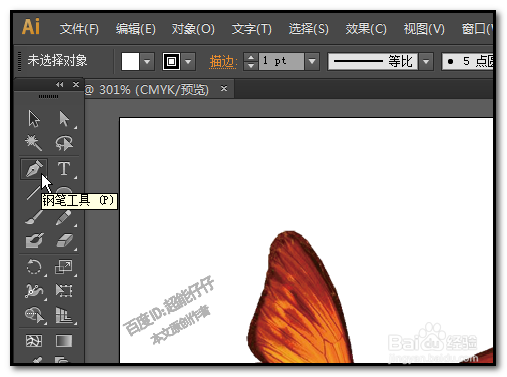
Task: Click the 5 点 brush definition box
Action: pos(467,61)
